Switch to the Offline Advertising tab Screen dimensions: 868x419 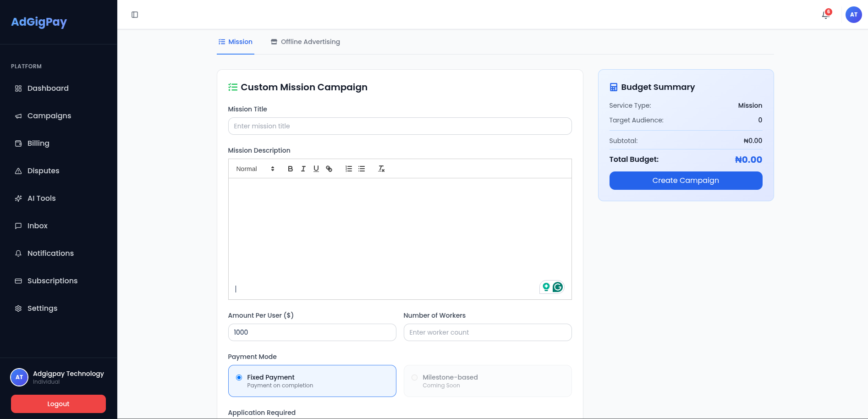[305, 42]
